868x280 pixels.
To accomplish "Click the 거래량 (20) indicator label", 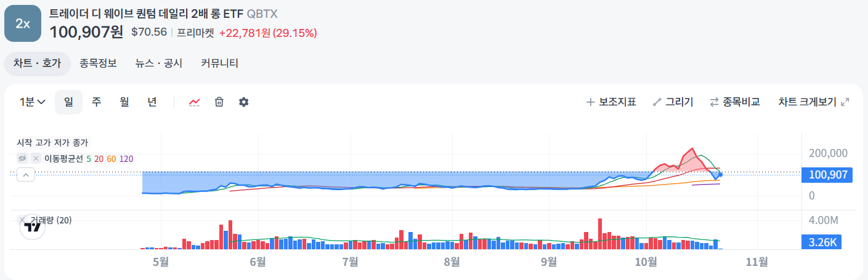I will pos(51,220).
